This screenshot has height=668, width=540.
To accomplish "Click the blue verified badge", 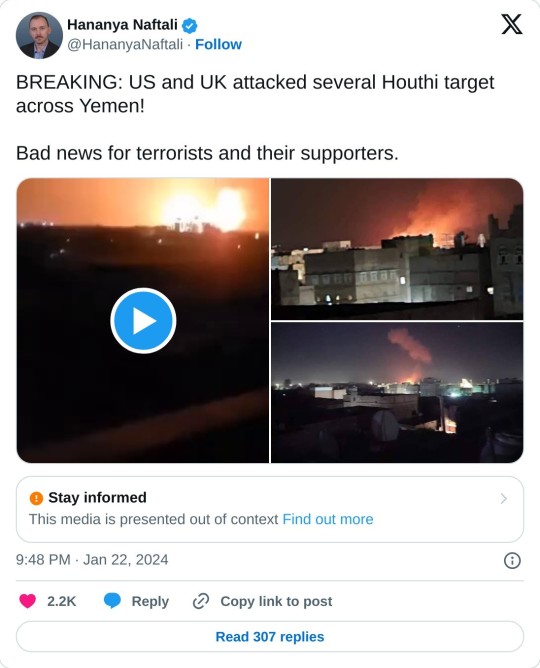I will tap(190, 26).
